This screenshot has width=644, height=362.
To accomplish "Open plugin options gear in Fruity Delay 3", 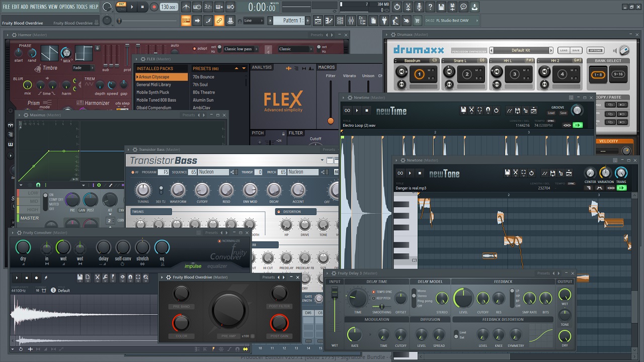I will (x=334, y=273).
